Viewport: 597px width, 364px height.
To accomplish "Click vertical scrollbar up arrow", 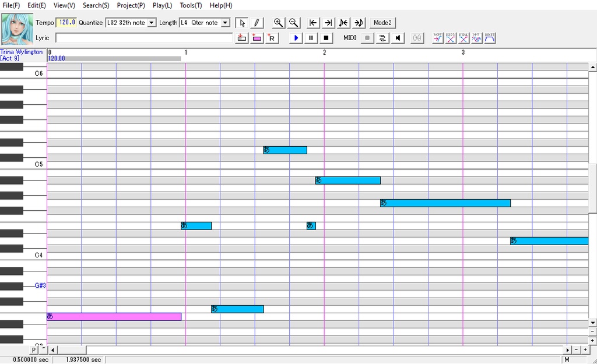I will (592, 68).
